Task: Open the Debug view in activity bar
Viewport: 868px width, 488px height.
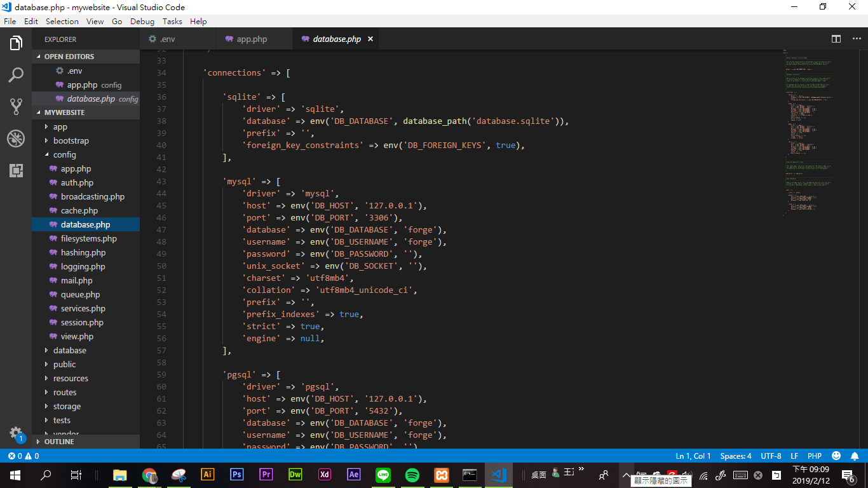Action: [16, 138]
